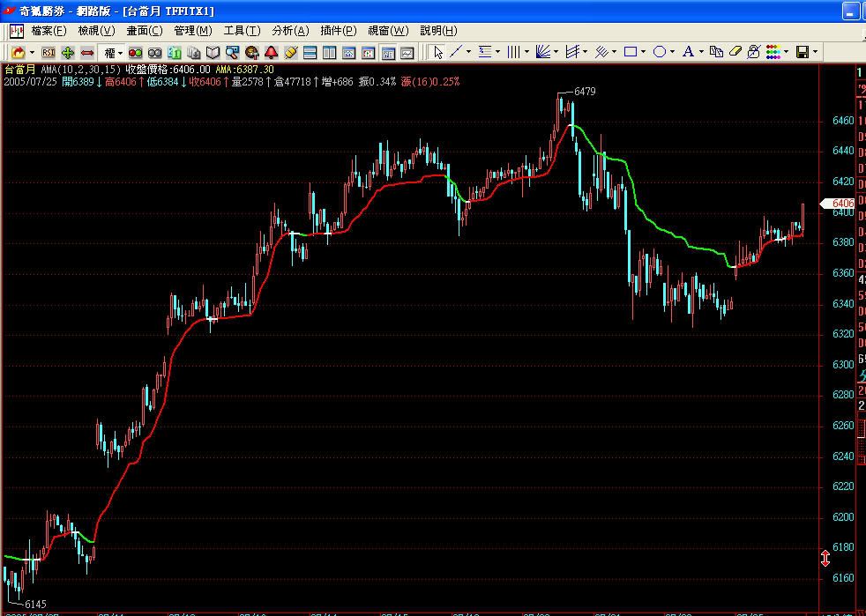Select the rectangle drawing tool
Screen dimensions: 866x616
tap(631, 52)
